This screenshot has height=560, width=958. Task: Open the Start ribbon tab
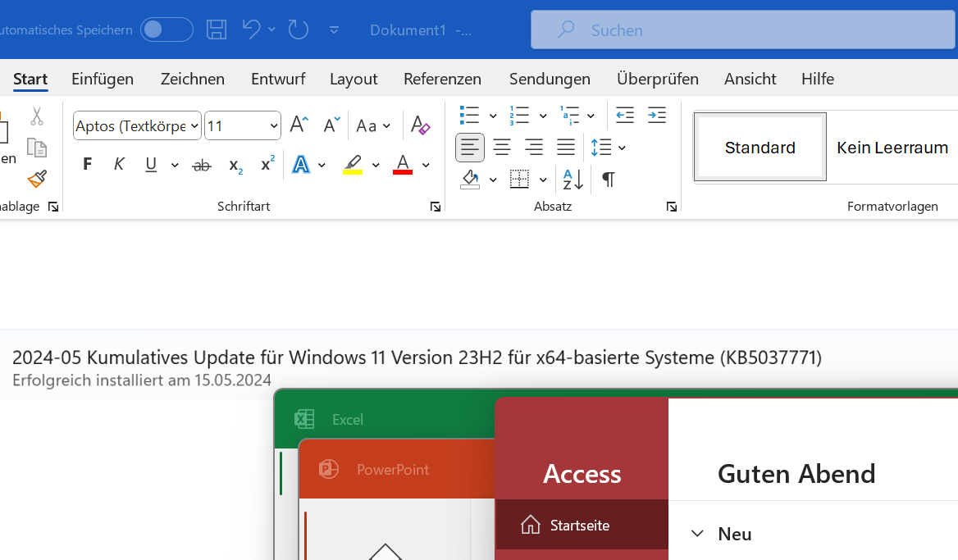pos(30,79)
